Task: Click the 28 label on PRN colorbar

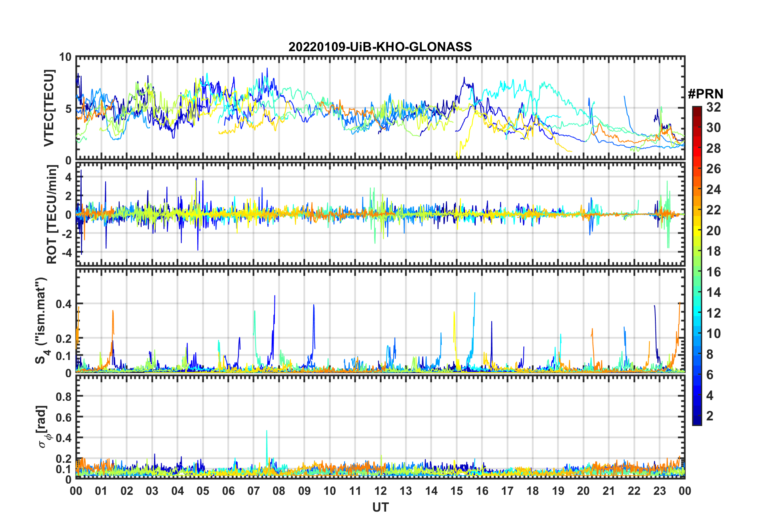Action: (x=713, y=148)
